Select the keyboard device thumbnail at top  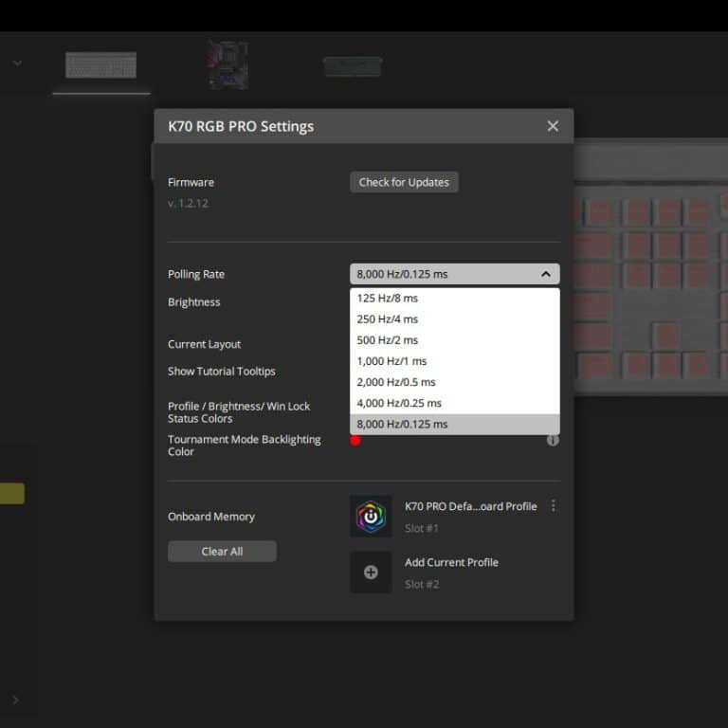click(x=100, y=65)
